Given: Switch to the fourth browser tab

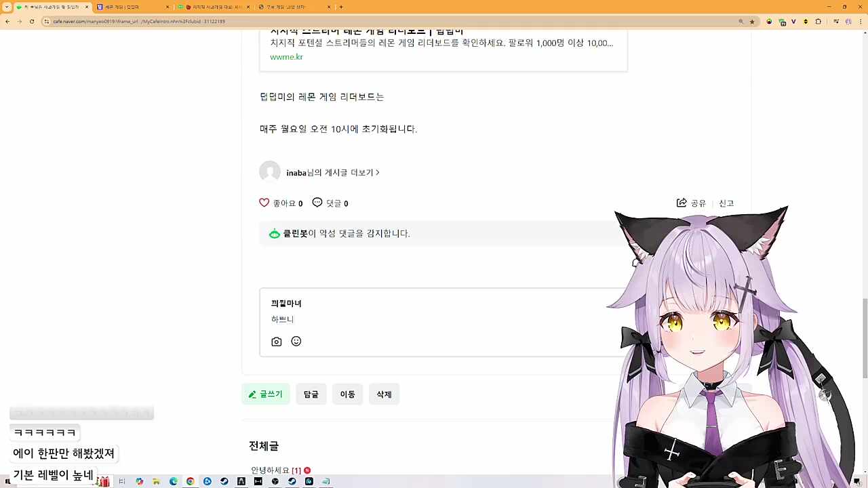Looking at the screenshot, I should (x=294, y=7).
